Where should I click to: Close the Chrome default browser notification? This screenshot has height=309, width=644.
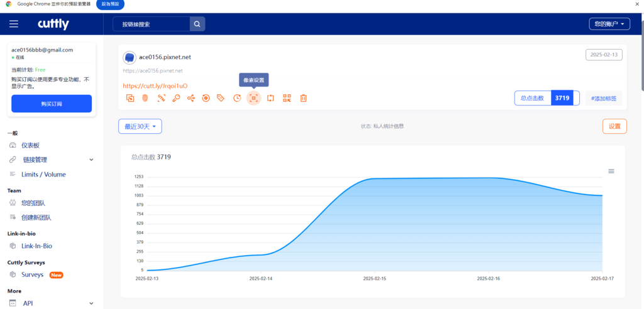pos(638,4)
